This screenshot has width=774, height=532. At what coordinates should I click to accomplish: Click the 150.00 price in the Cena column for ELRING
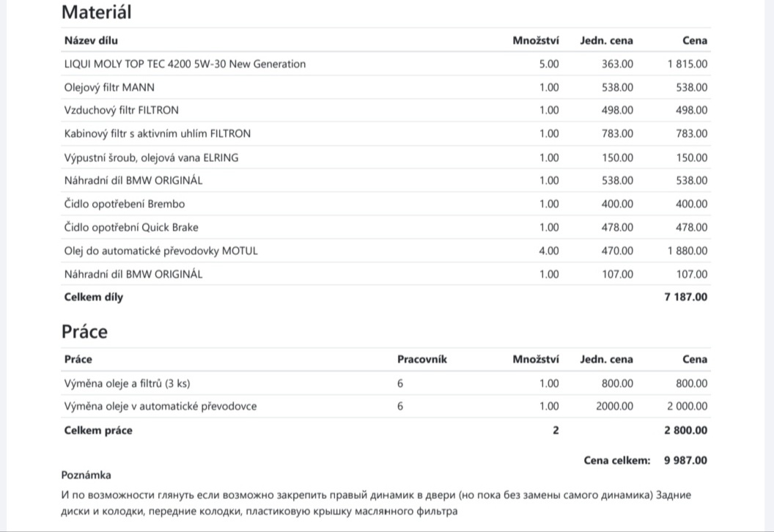[692, 158]
